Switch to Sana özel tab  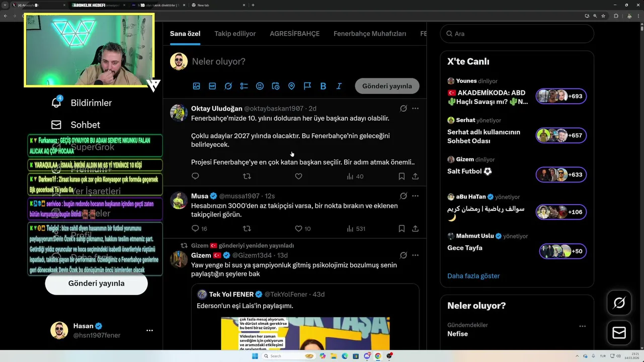coord(185,34)
